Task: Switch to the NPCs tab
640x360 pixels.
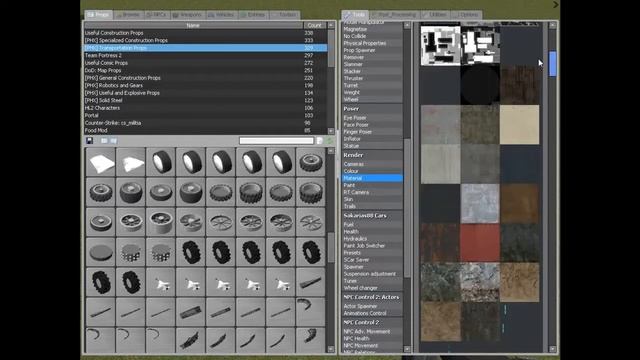Action: point(156,15)
